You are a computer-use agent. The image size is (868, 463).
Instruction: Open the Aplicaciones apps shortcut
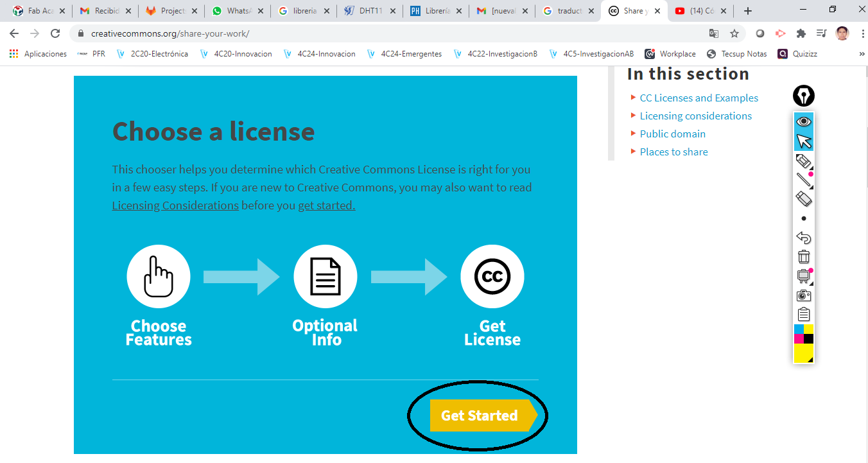coord(38,54)
